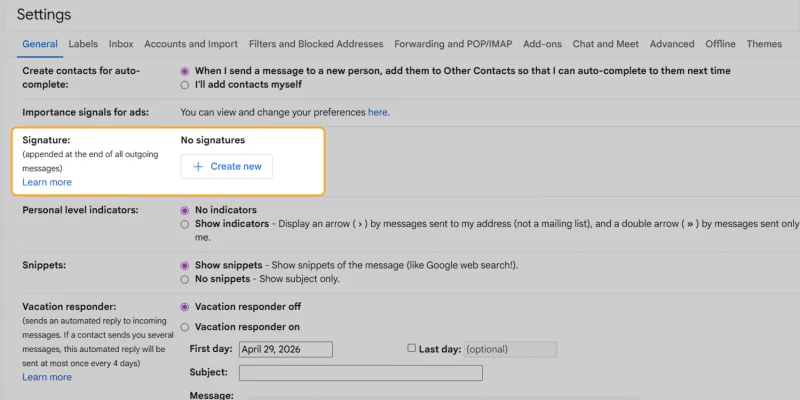Click the Last day optional field
The image size is (800, 400).
click(x=510, y=349)
